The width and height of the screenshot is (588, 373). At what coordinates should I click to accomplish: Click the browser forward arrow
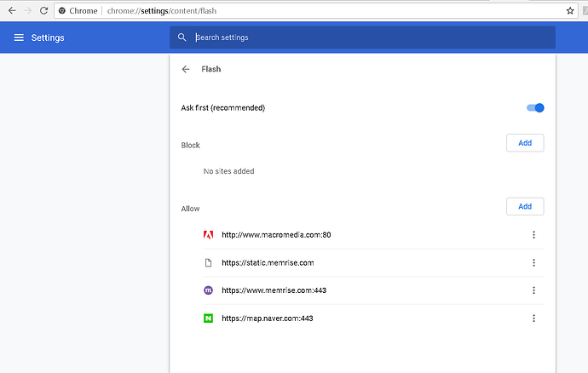pyautogui.click(x=28, y=10)
